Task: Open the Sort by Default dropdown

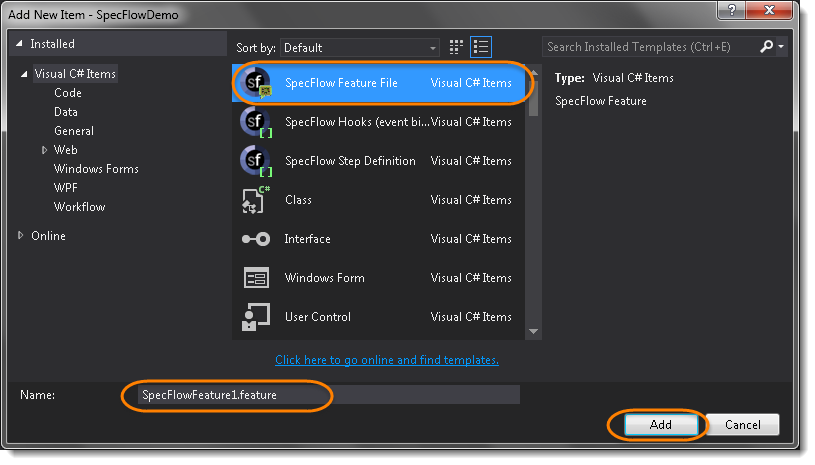Action: [360, 48]
